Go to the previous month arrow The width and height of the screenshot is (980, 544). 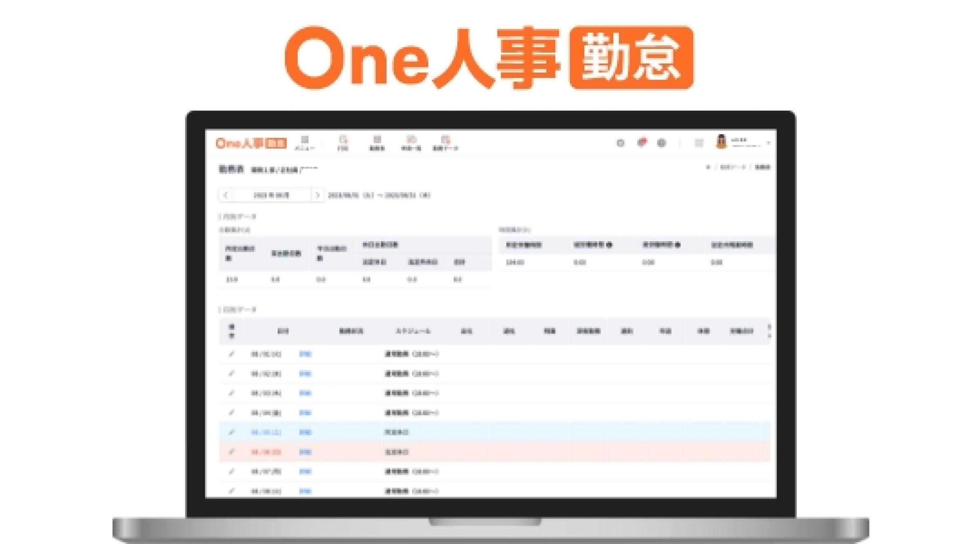click(x=225, y=195)
